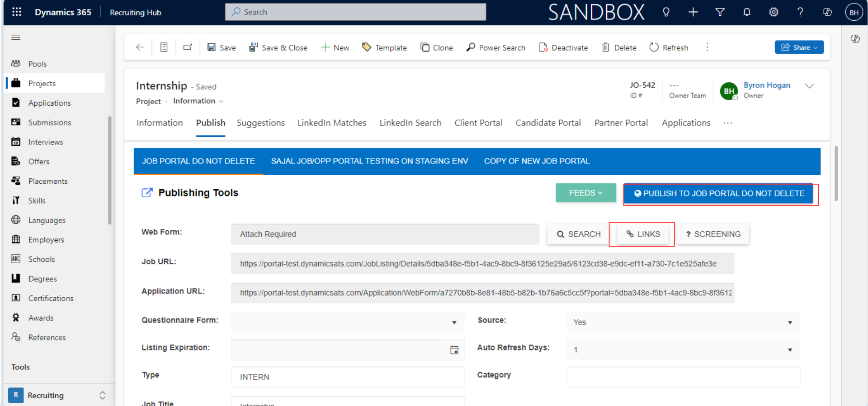Open record in new window icon
Viewport: 868px width, 406px height.
(x=188, y=47)
